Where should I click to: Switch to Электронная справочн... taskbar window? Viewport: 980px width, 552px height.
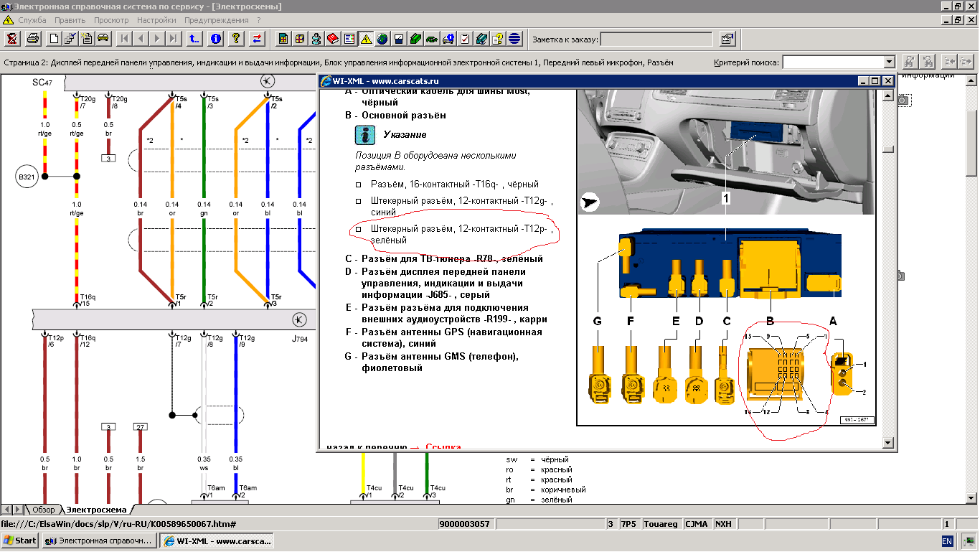[99, 541]
